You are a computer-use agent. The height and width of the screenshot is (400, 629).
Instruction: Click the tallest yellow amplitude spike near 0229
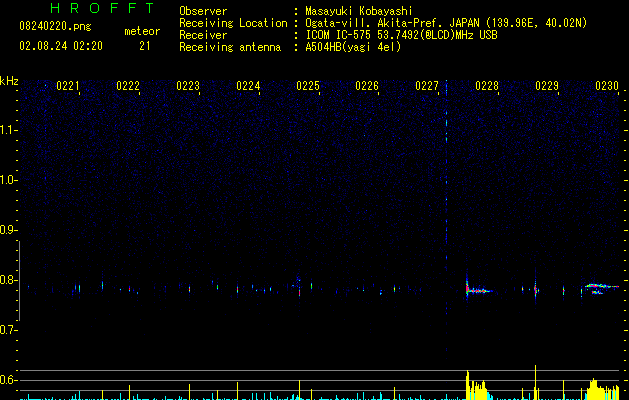tap(536, 382)
